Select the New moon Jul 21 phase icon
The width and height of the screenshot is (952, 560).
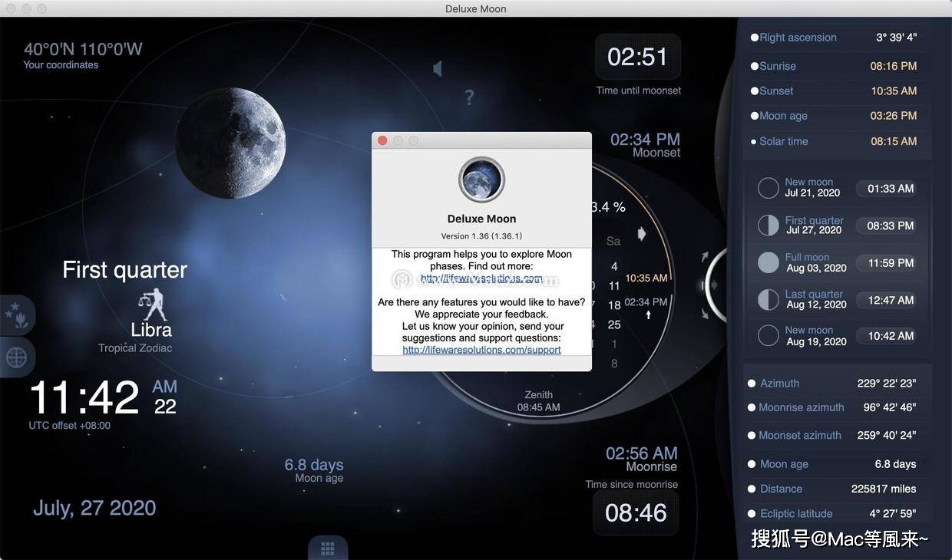click(x=768, y=188)
